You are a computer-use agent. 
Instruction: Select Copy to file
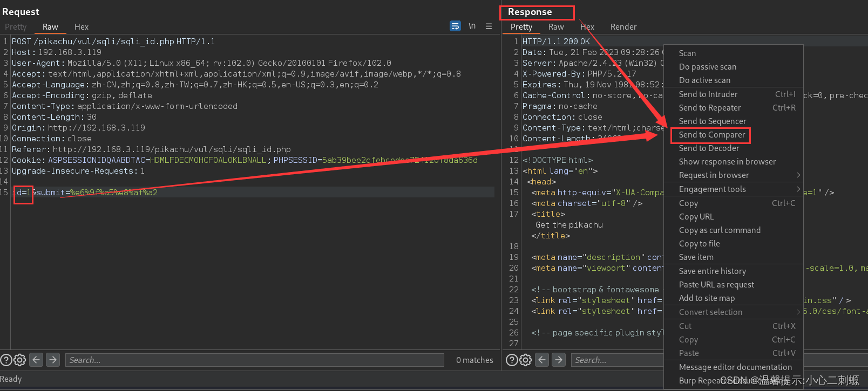pyautogui.click(x=734, y=243)
